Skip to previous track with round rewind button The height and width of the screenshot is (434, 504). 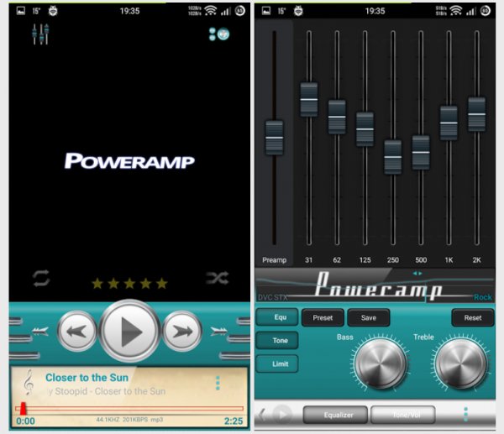click(x=76, y=331)
